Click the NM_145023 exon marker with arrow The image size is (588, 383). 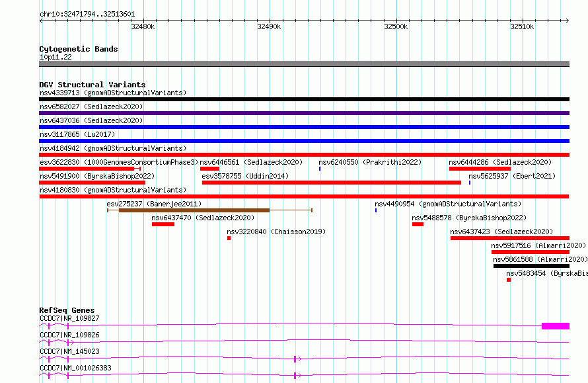point(295,359)
